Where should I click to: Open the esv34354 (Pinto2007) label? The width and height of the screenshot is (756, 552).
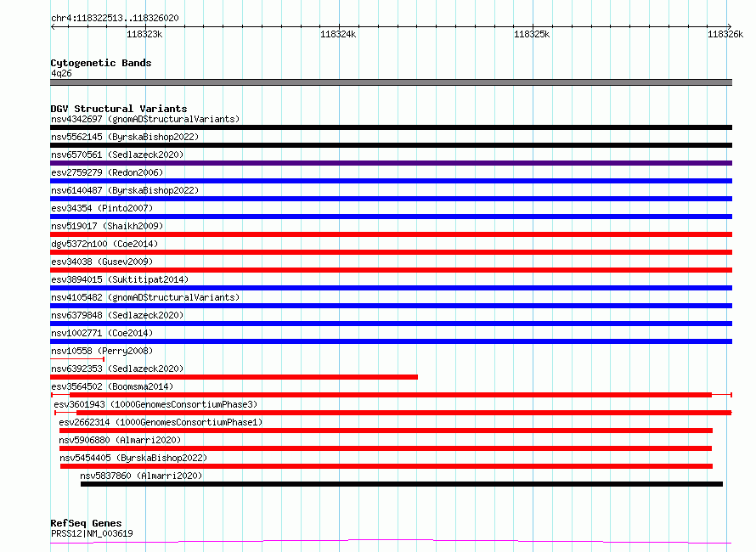(x=102, y=208)
